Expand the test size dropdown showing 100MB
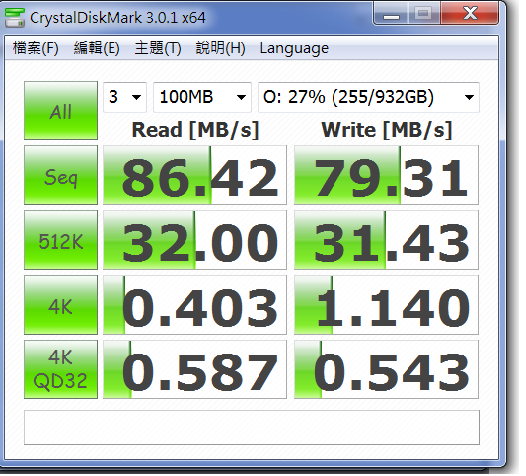 202,97
